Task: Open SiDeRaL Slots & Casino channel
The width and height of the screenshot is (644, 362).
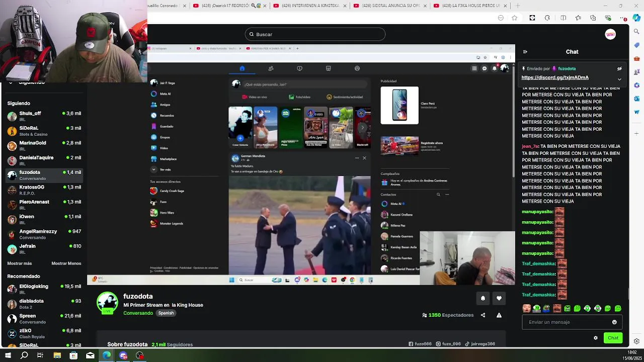Action: pos(44,131)
